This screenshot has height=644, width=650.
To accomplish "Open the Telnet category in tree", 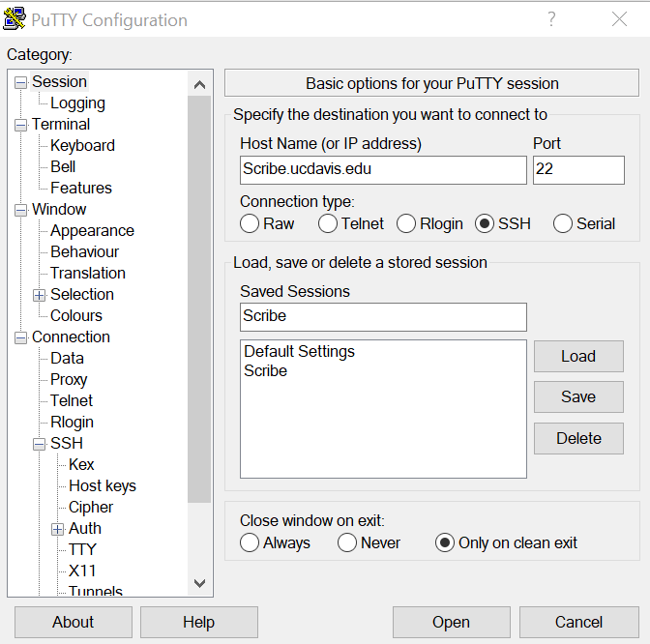I will click(72, 400).
